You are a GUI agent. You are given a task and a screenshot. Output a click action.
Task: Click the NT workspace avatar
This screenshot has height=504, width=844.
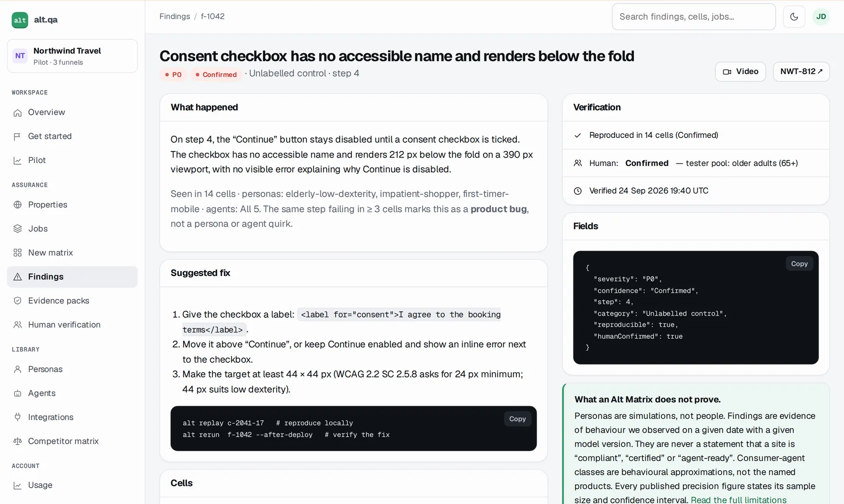(20, 56)
